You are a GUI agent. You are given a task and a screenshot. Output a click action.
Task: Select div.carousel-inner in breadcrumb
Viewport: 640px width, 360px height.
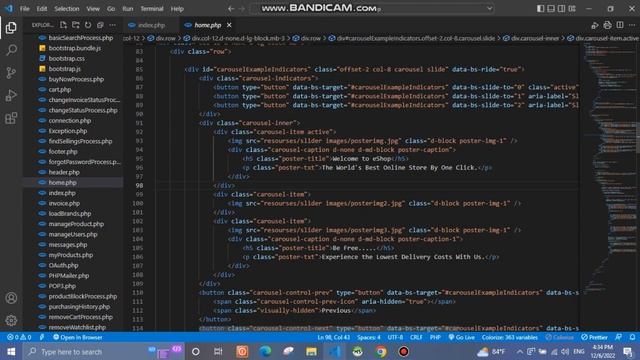535,38
